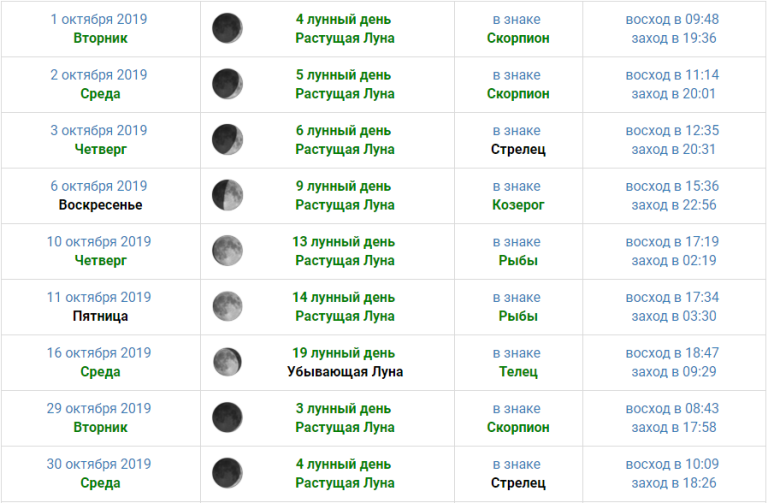Screen dimensions: 768x503
Task: Click "заход в 22:56" time
Action: 674,205
